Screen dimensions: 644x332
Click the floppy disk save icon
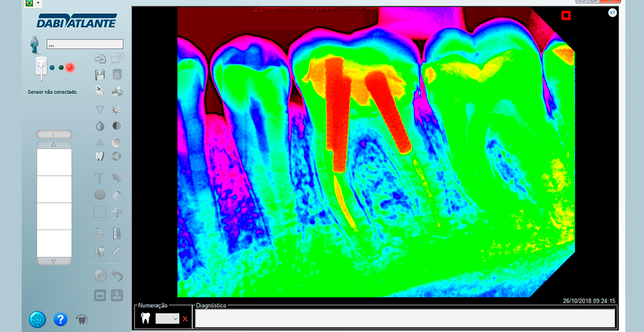click(x=100, y=74)
